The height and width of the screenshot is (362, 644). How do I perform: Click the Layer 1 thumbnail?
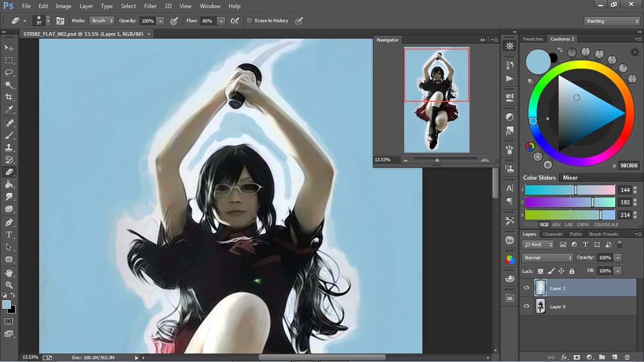(540, 288)
